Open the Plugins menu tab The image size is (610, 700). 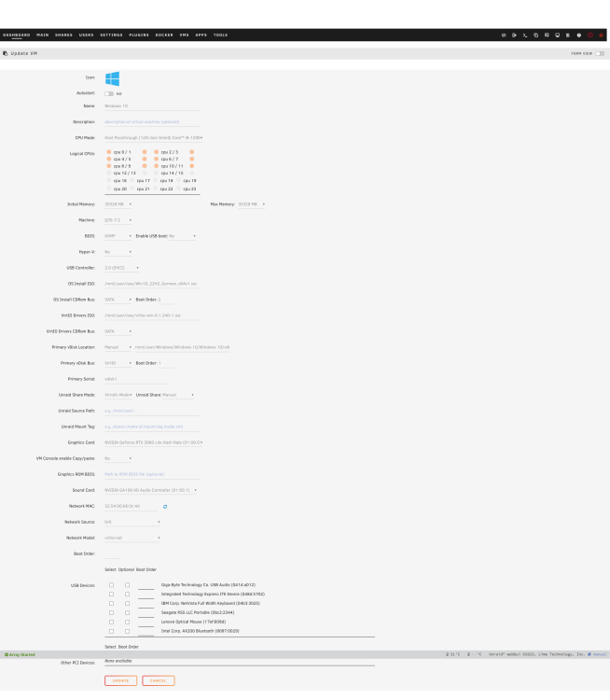[139, 35]
